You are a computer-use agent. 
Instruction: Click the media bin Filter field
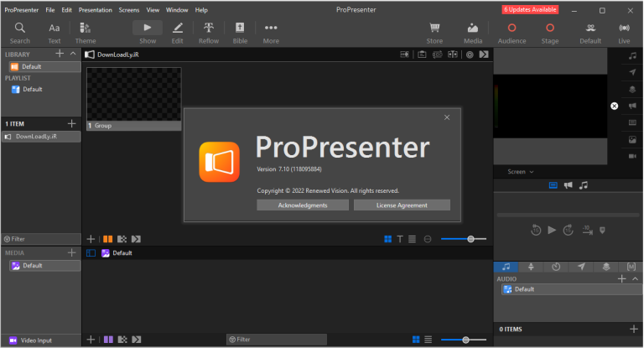pos(277,340)
